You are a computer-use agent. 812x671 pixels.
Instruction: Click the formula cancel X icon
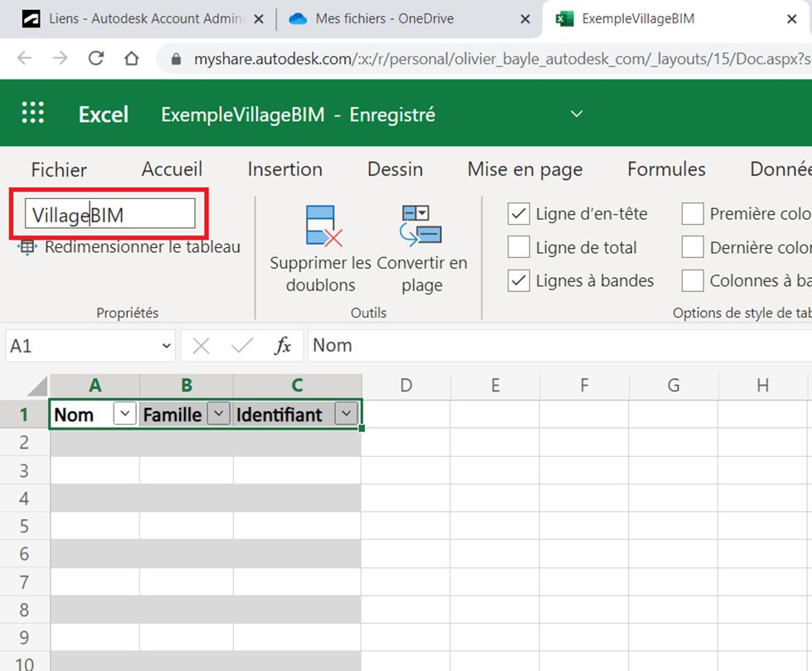point(201,345)
